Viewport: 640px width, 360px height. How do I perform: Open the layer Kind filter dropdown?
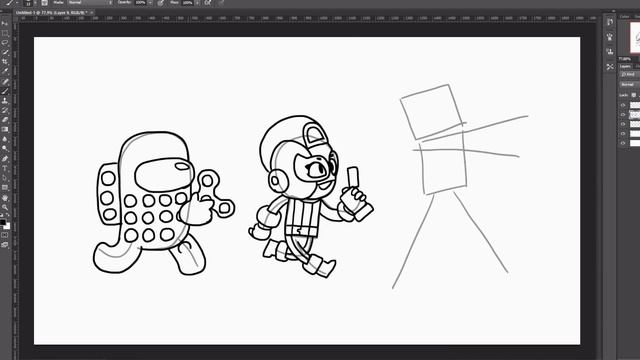(629, 75)
